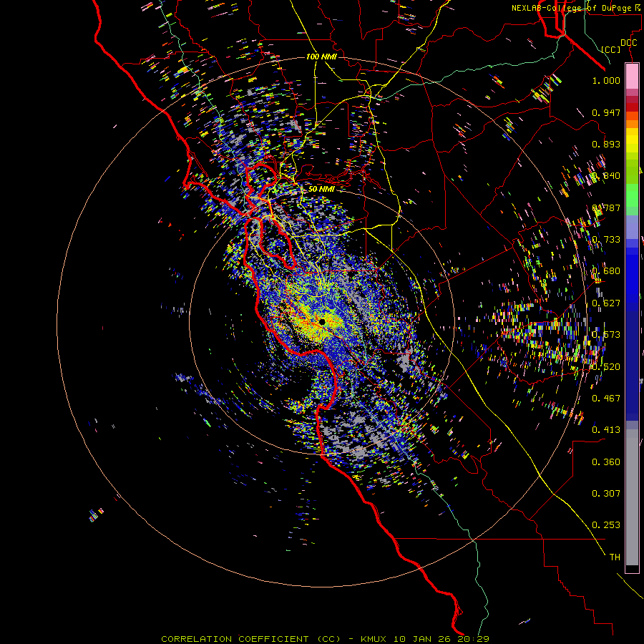This screenshot has width=644, height=644.
Task: Click the 0.307 scale value
Action: click(x=606, y=494)
